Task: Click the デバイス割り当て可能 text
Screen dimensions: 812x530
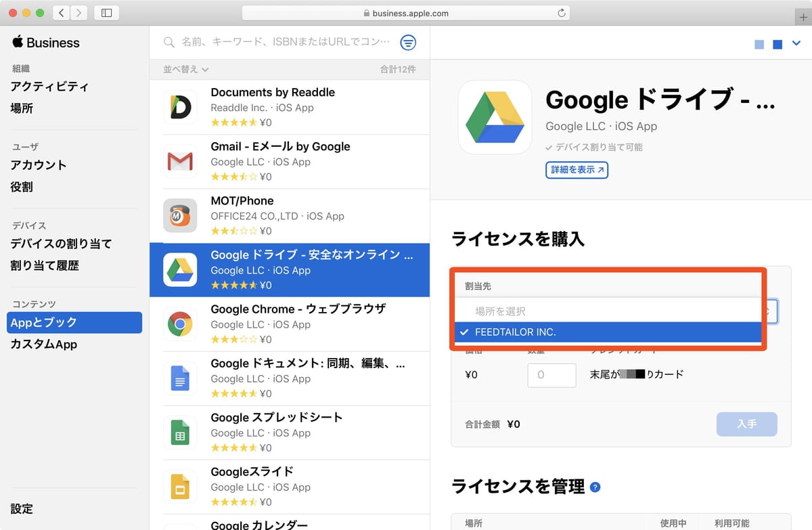Action: 594,147
